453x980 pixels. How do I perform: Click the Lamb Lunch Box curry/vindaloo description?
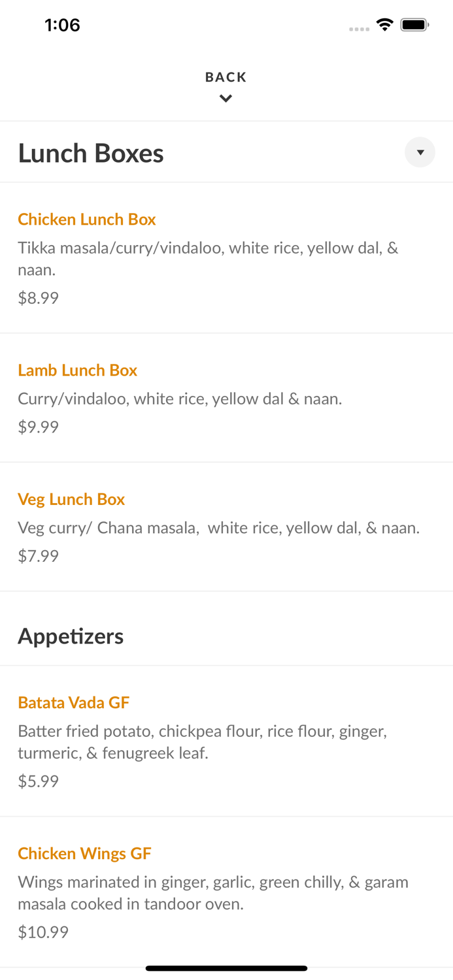coord(180,399)
